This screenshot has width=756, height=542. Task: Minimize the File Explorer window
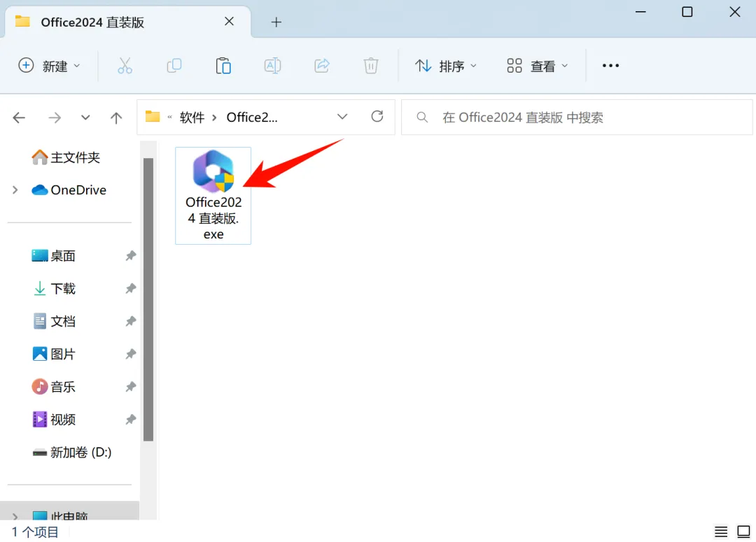pyautogui.click(x=640, y=12)
